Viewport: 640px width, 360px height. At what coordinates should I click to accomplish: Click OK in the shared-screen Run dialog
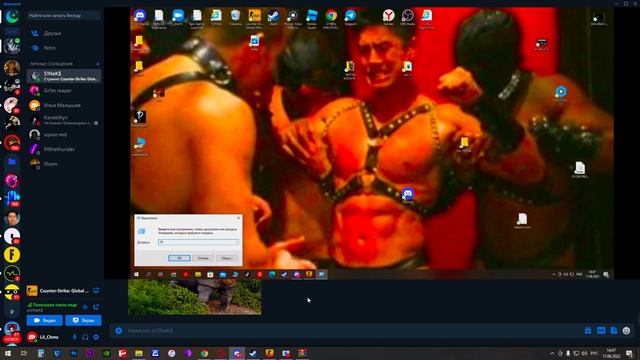pyautogui.click(x=179, y=258)
